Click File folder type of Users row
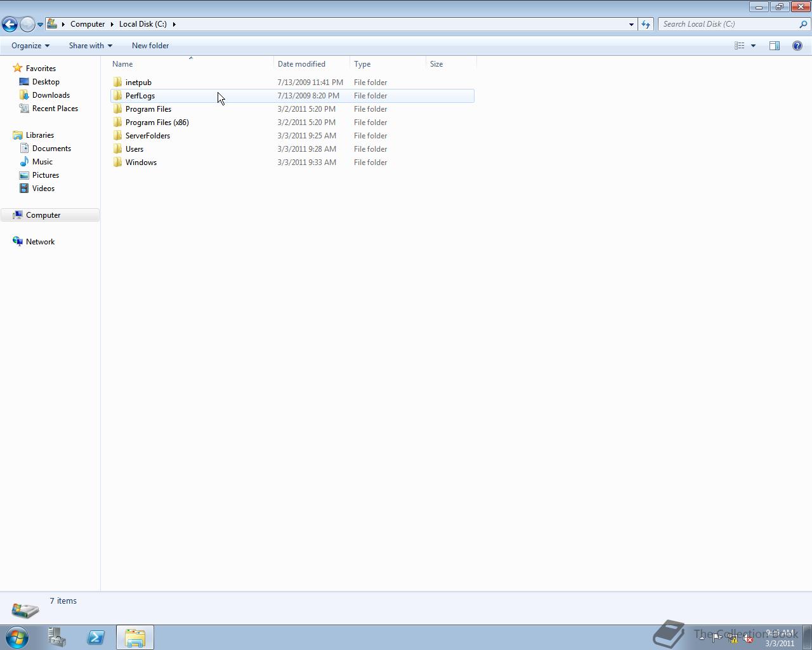 [370, 149]
